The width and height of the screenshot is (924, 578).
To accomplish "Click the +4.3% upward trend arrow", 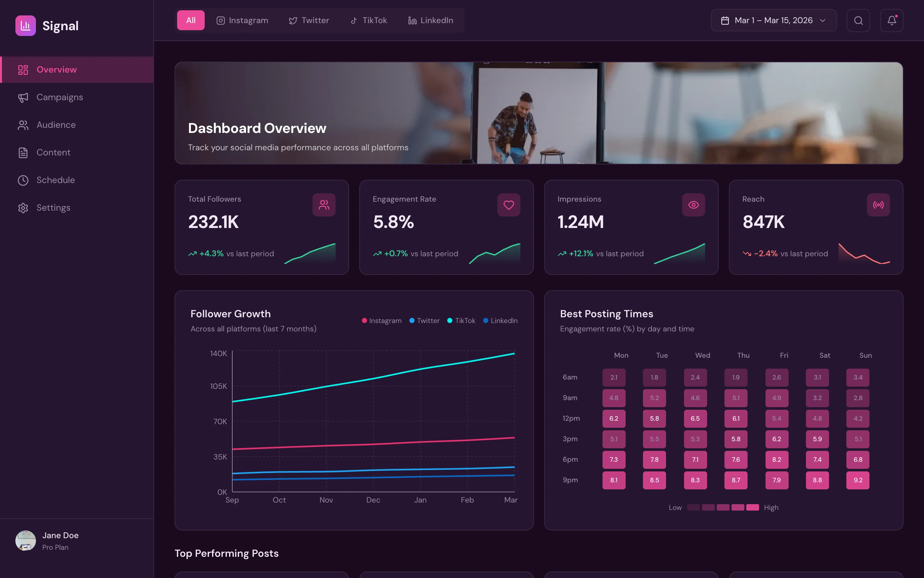I will tap(193, 253).
